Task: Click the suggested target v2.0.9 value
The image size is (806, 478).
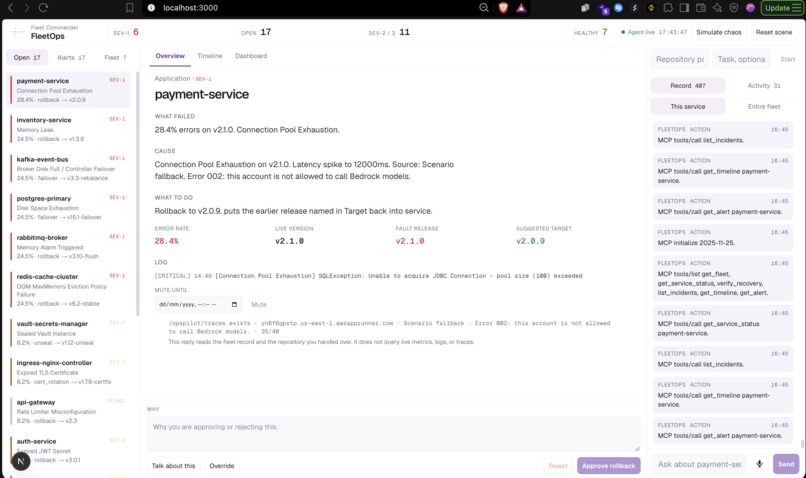Action: pos(530,241)
